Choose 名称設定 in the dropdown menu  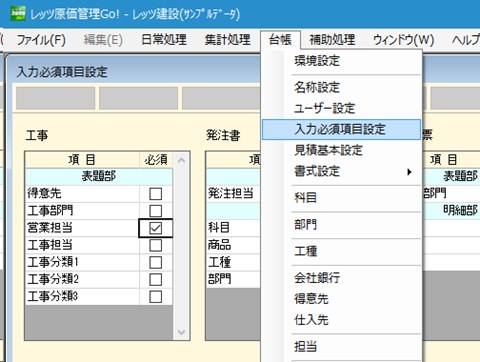317,88
